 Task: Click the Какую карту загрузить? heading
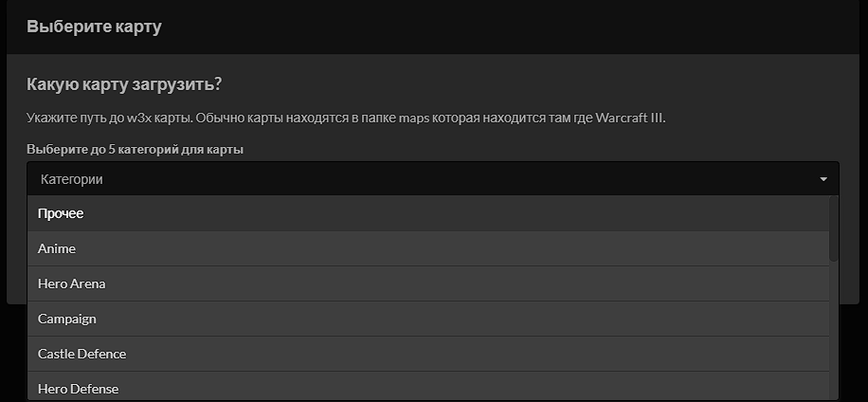pyautogui.click(x=124, y=84)
